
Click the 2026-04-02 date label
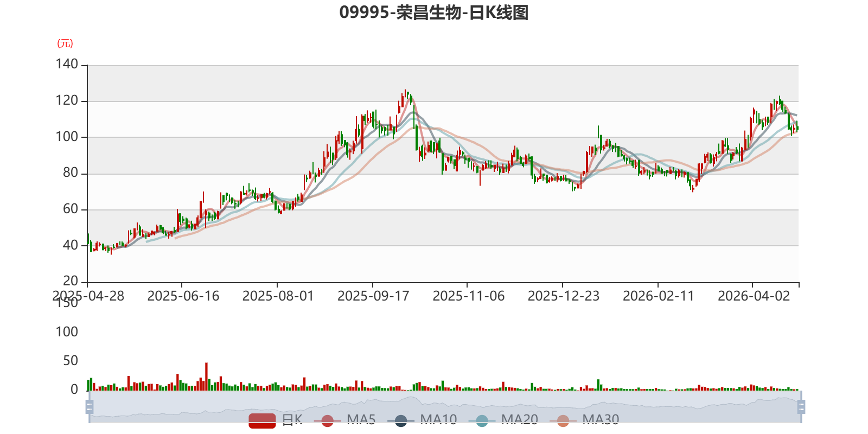[x=754, y=296]
